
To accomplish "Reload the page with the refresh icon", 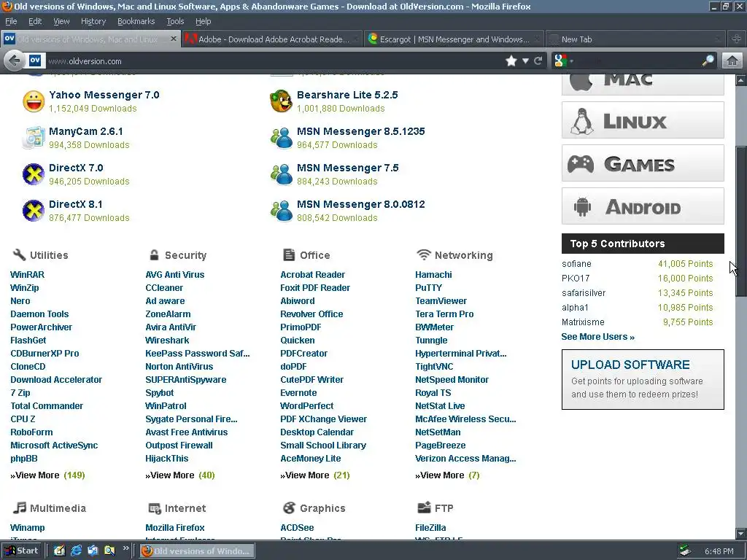I will [x=538, y=61].
